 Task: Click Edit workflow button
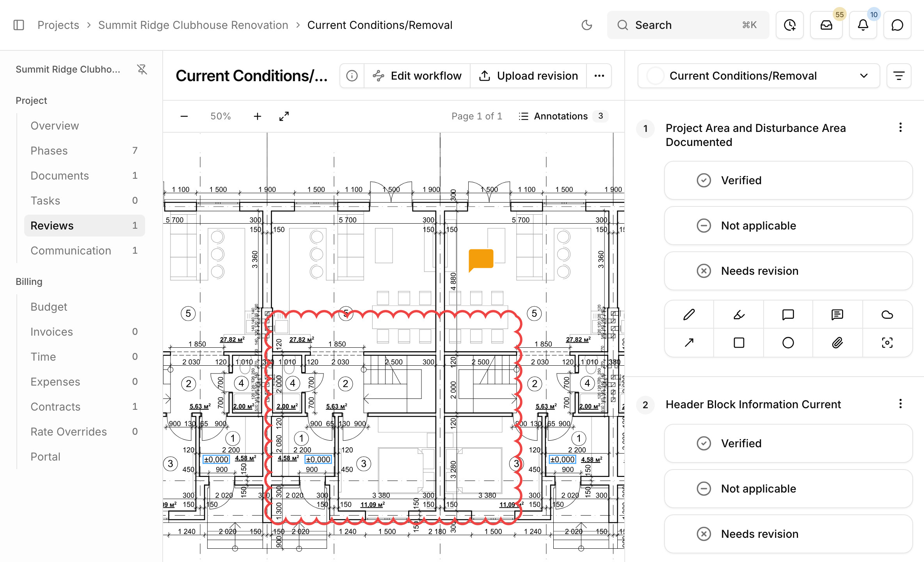pyautogui.click(x=417, y=76)
